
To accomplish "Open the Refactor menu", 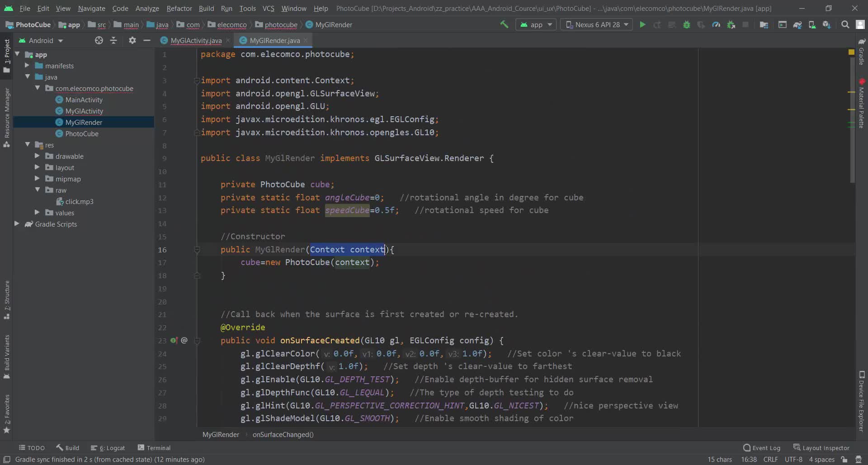I will pyautogui.click(x=179, y=8).
